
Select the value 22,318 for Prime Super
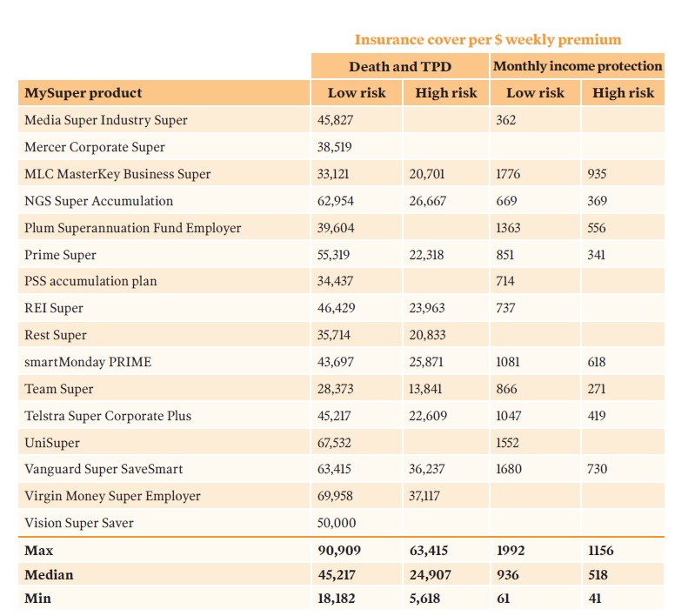pyautogui.click(x=426, y=255)
